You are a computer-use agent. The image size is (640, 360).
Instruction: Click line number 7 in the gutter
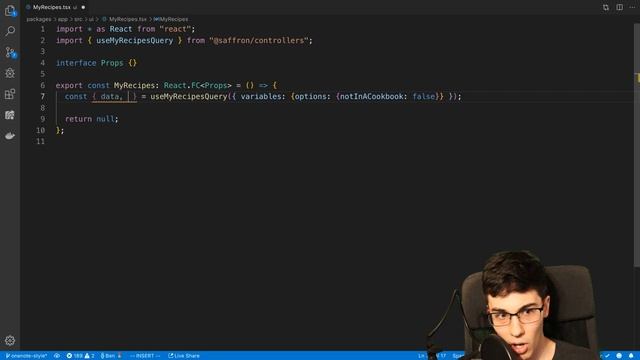pyautogui.click(x=42, y=96)
